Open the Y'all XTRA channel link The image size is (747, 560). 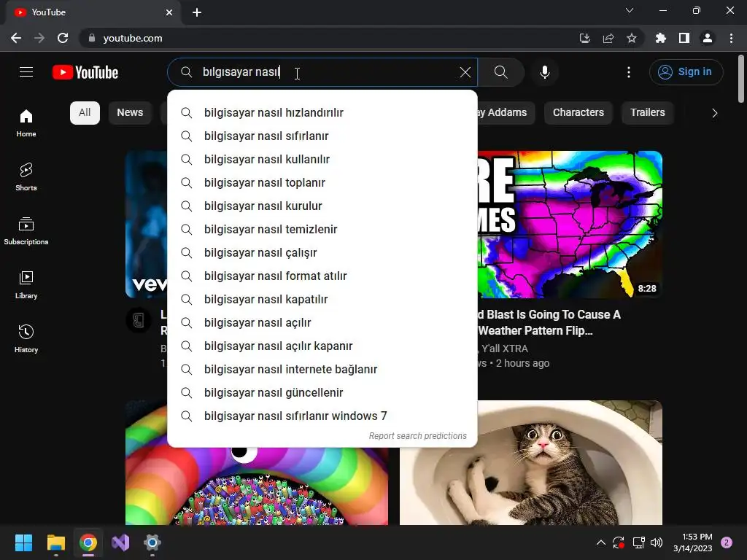[x=505, y=349]
